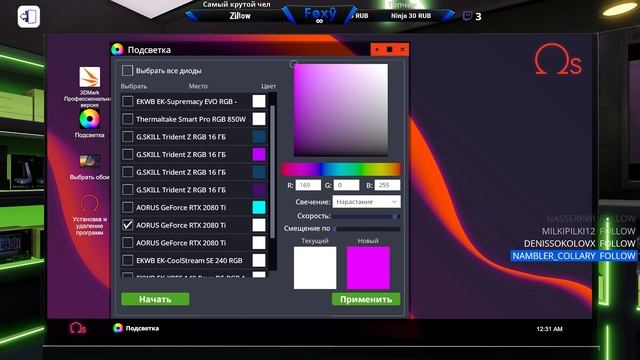This screenshot has width=640, height=360.
Task: Check the AORUS RTX 2080 Ti cyan row checkbox
Action: click(128, 207)
